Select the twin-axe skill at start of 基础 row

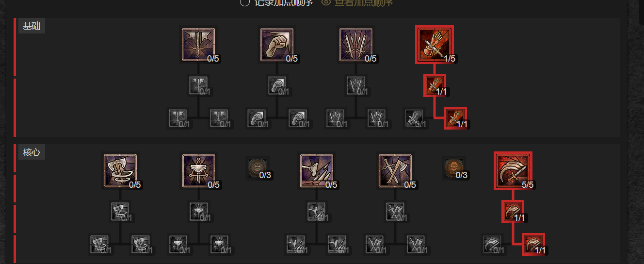coord(198,45)
